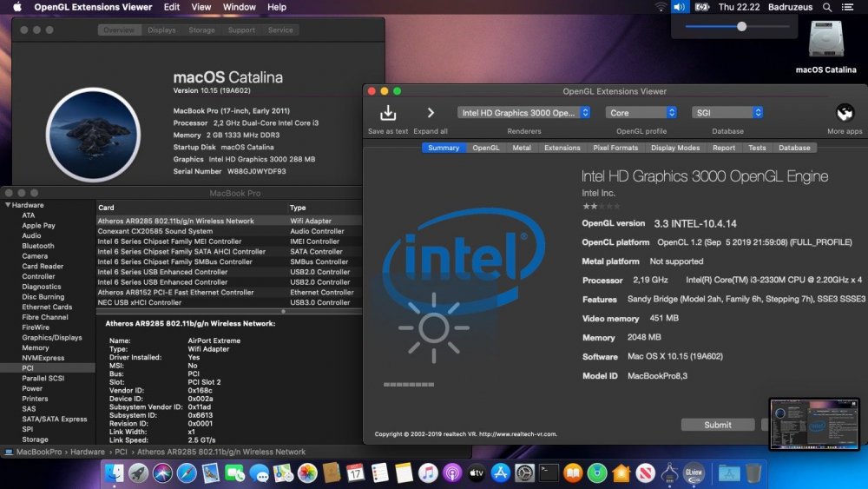
Task: Launch Launchpad rocket icon in dock
Action: (138, 473)
